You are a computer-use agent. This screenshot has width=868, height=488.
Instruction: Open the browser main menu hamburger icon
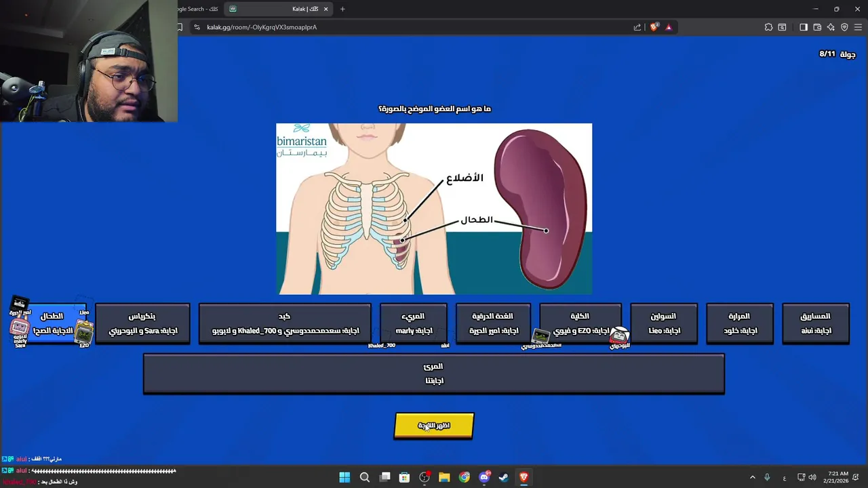858,27
